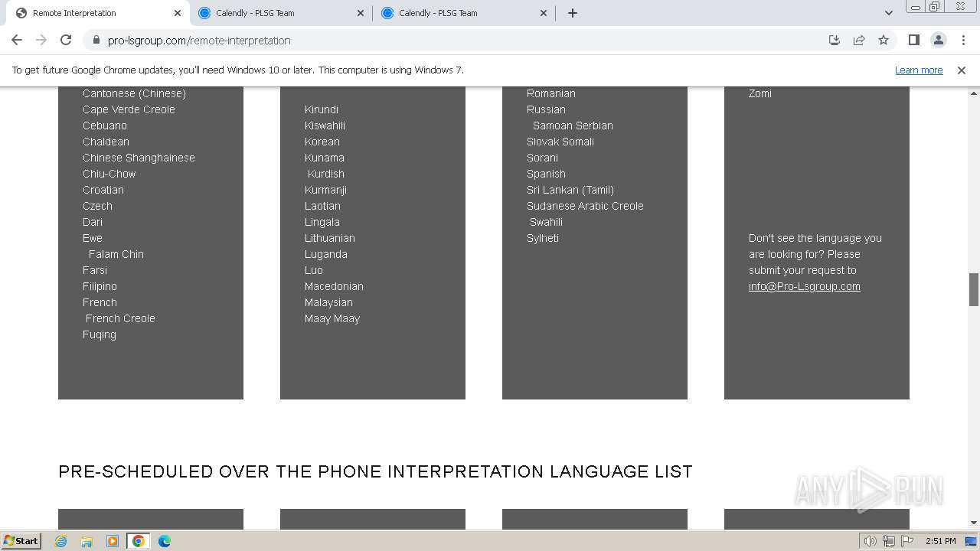Click the volume speaker tray icon
Image resolution: width=980 pixels, height=551 pixels.
(x=870, y=541)
